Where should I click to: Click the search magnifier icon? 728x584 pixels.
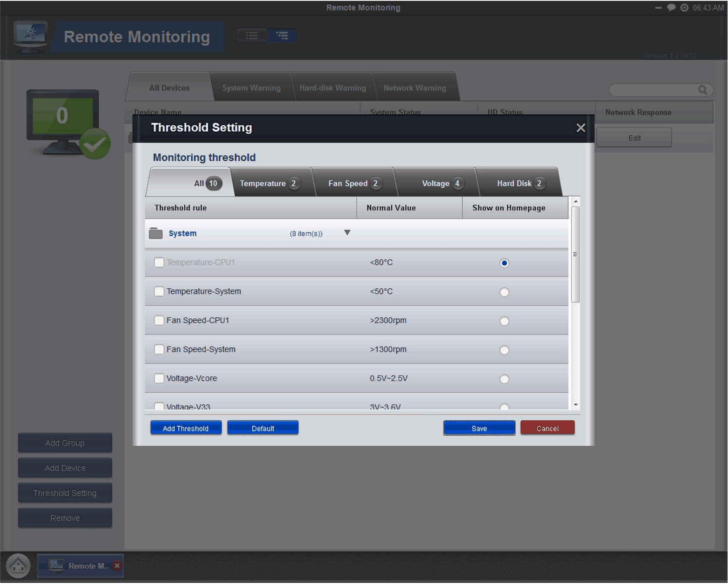click(703, 90)
